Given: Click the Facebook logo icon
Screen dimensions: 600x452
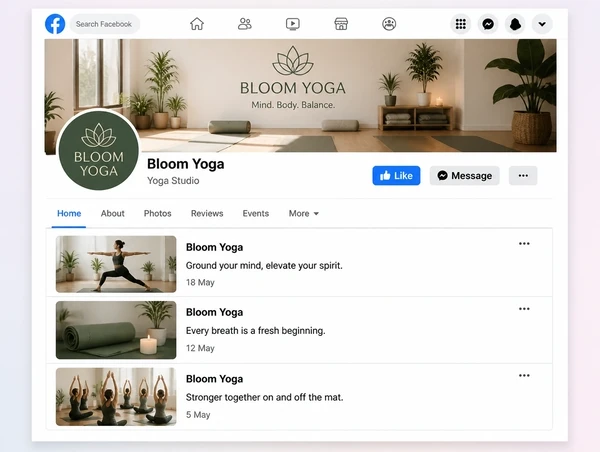Looking at the screenshot, I should (x=55, y=24).
